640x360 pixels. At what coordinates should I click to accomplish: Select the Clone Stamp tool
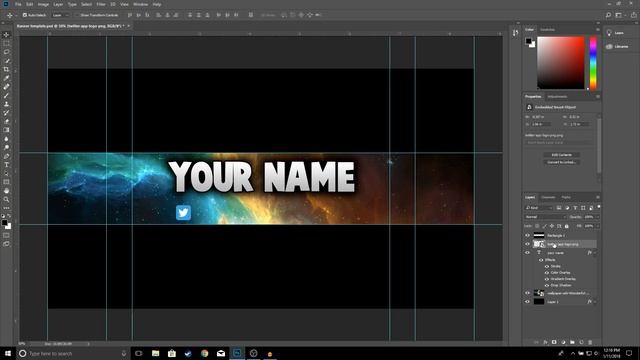click(x=6, y=104)
